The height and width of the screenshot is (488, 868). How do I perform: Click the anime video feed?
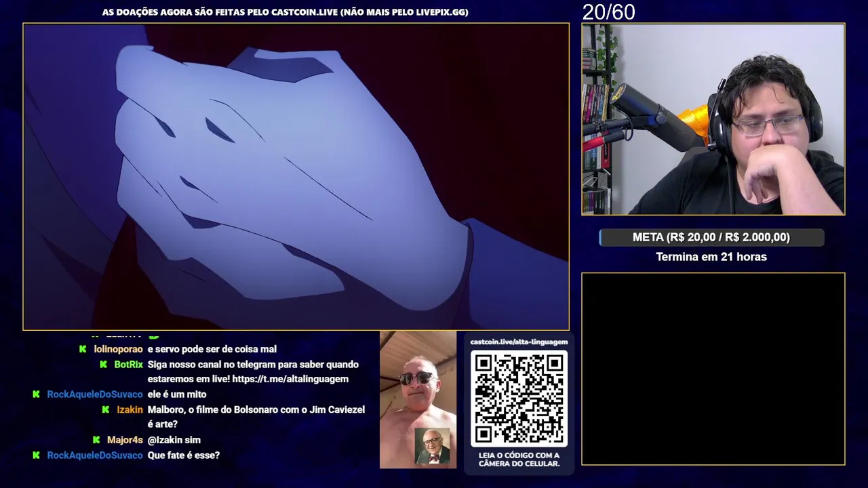pyautogui.click(x=296, y=177)
